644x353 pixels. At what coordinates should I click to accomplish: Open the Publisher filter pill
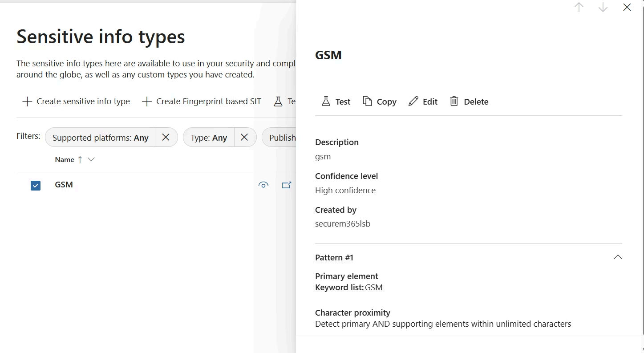point(279,138)
